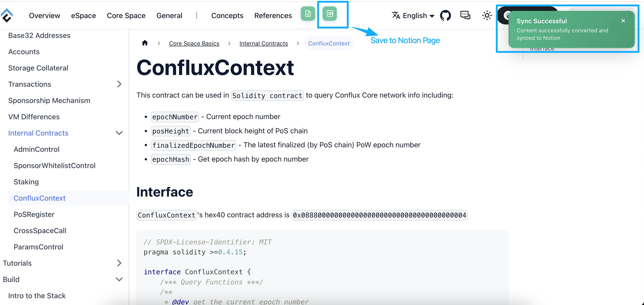Open the References menu item
Image resolution: width=644 pixels, height=305 pixels.
[x=273, y=16]
